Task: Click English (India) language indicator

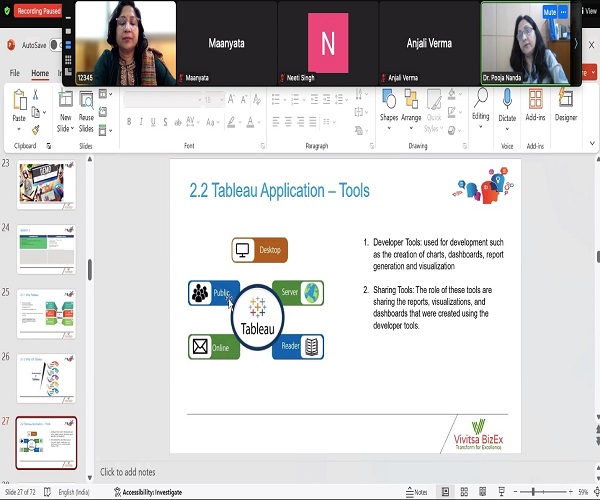Action: [73, 492]
